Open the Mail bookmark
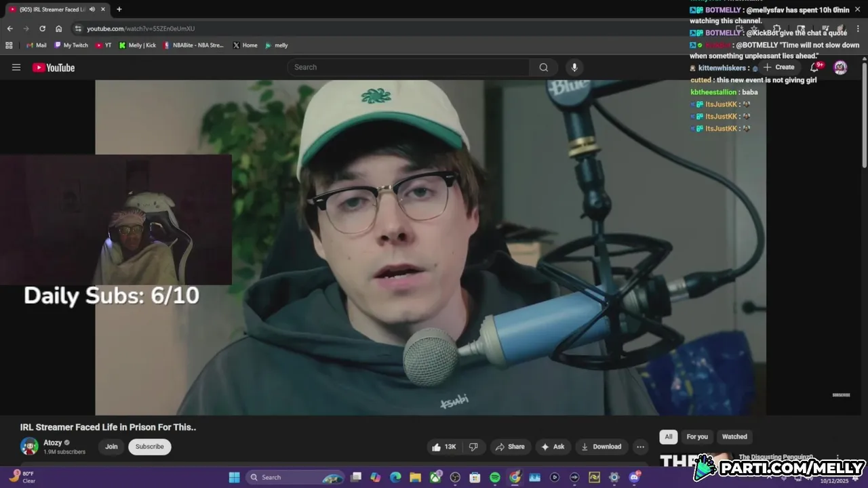 point(36,45)
